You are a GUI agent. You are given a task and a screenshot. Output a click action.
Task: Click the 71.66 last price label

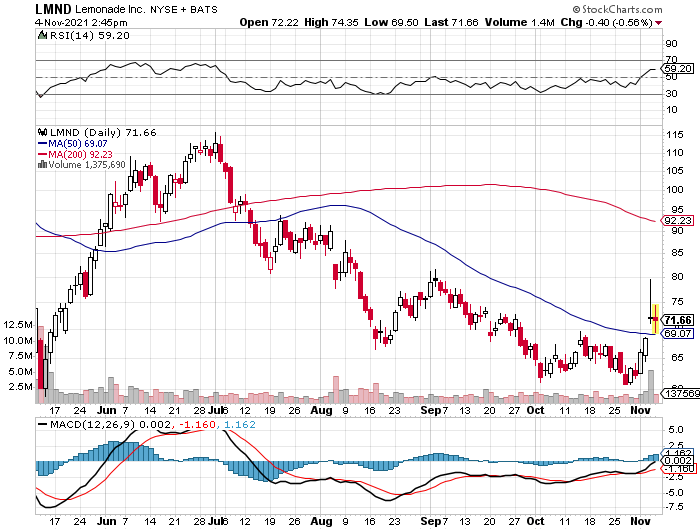[678, 320]
